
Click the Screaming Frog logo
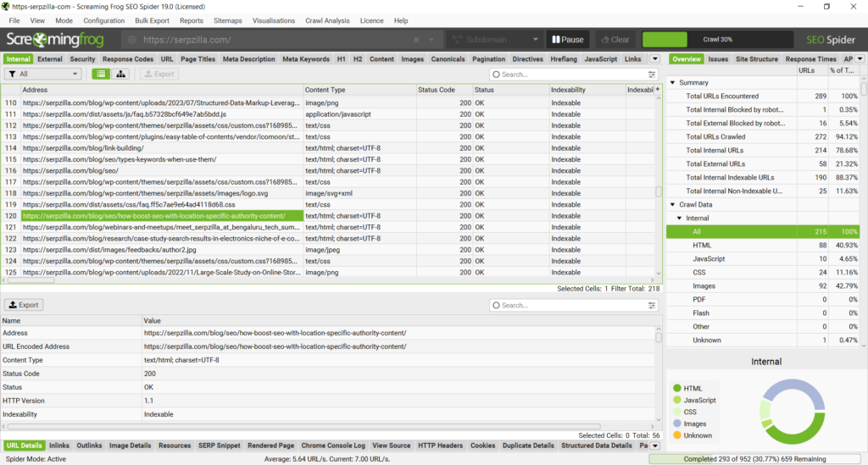coord(55,40)
